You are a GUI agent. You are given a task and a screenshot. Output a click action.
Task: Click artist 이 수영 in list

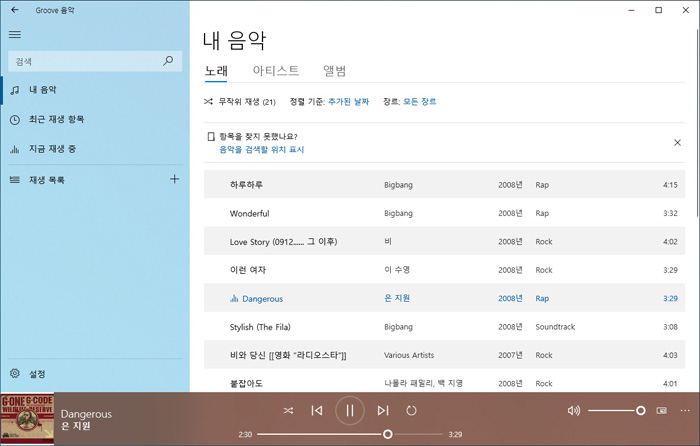click(397, 270)
